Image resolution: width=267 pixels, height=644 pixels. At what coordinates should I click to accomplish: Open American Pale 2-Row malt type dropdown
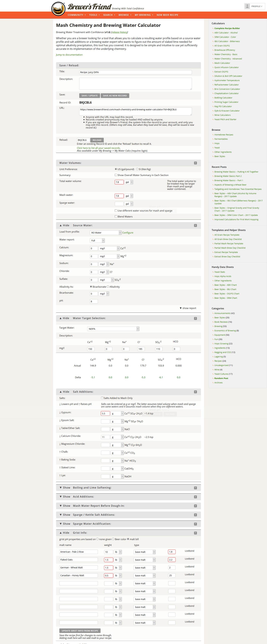tap(145, 552)
